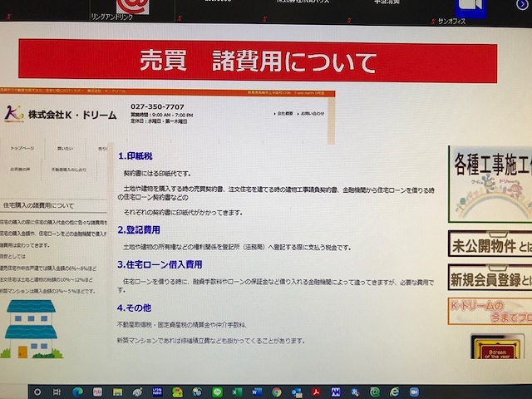Select the 買いたい navigation item
Image resolution: width=532 pixels, height=399 pixels.
(x=65, y=148)
